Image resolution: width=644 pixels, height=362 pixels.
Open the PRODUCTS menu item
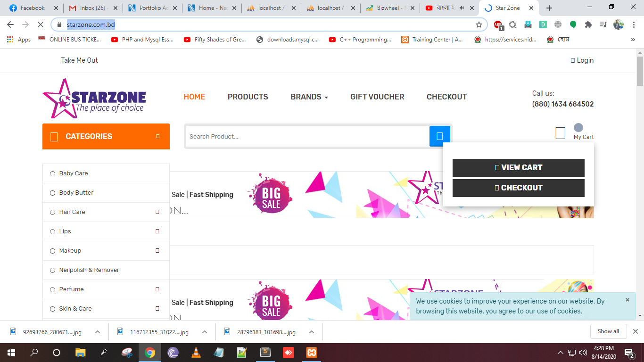coord(248,97)
